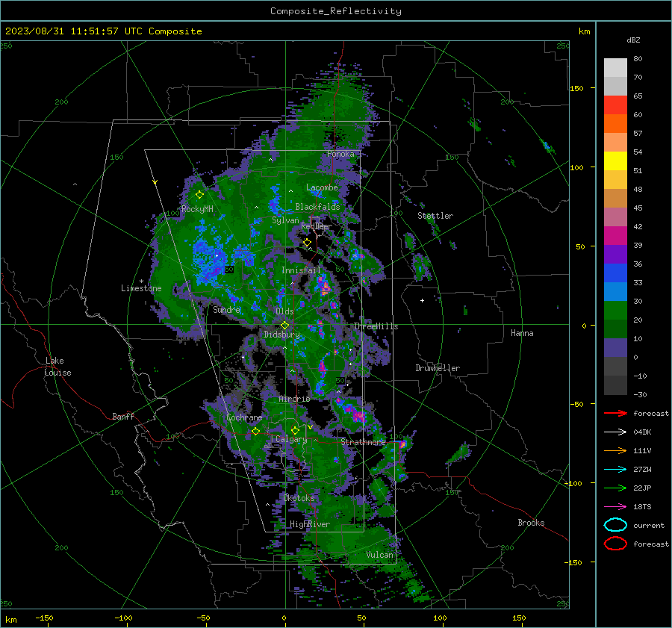Click the Didsbury city label
This screenshot has height=628, width=672.
click(x=281, y=335)
